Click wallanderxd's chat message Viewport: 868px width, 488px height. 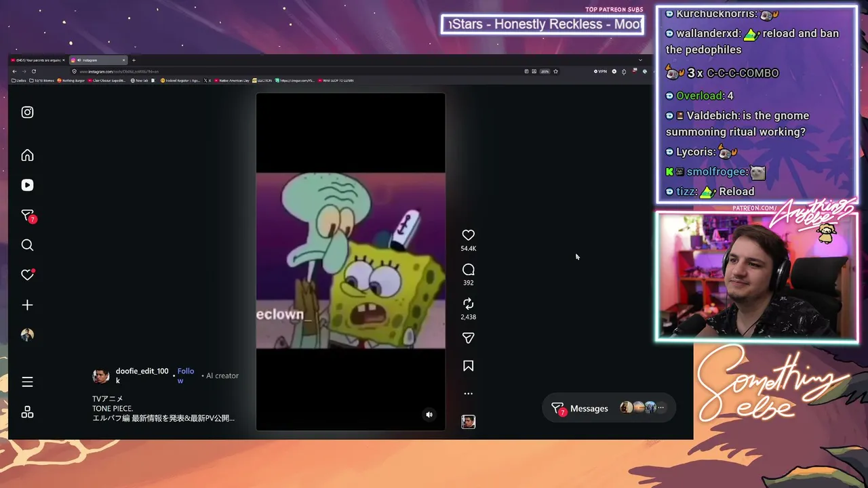(753, 41)
